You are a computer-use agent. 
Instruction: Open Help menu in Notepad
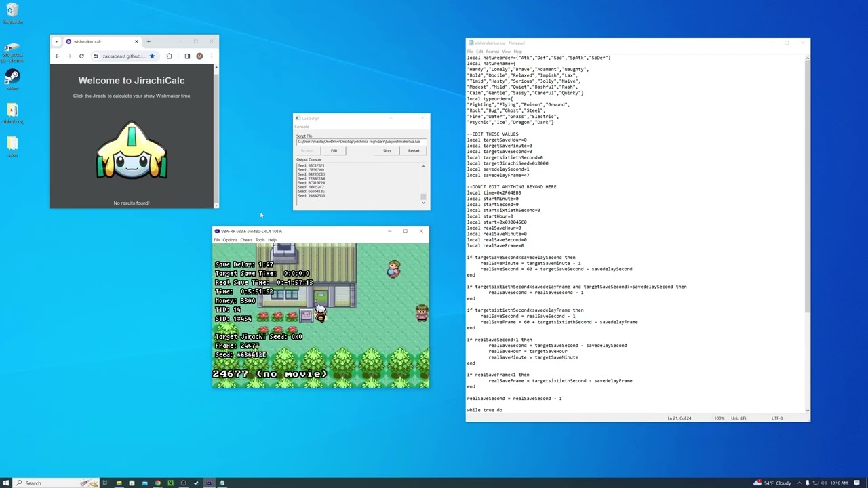[x=518, y=52]
